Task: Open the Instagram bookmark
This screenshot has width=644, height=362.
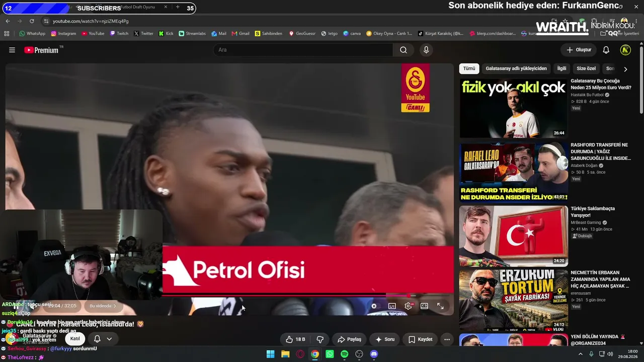Action: 63,34
